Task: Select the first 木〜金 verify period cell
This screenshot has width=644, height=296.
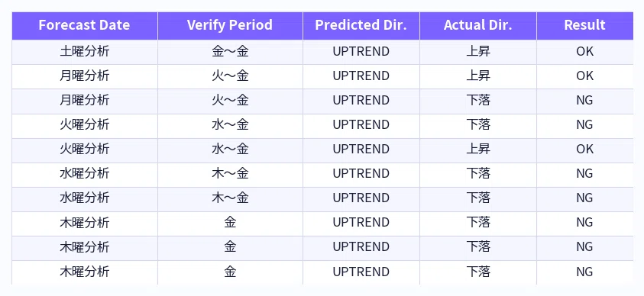Action: click(230, 173)
